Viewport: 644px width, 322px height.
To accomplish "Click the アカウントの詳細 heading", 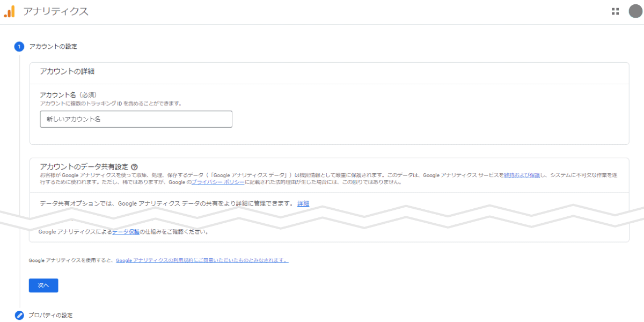I will coord(68,71).
